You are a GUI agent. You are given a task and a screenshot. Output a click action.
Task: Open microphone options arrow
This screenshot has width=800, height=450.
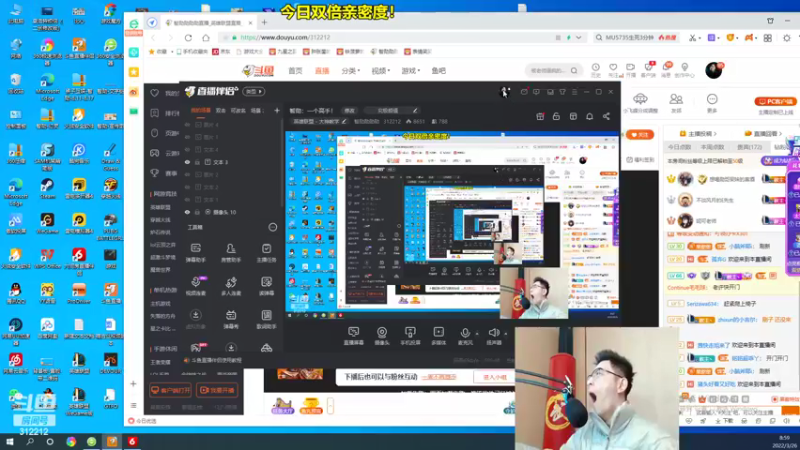[477, 334]
